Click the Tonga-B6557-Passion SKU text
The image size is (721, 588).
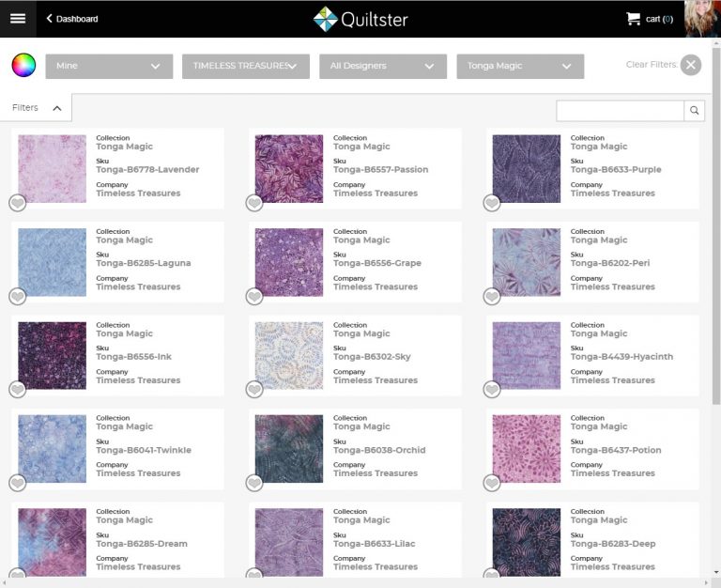381,170
